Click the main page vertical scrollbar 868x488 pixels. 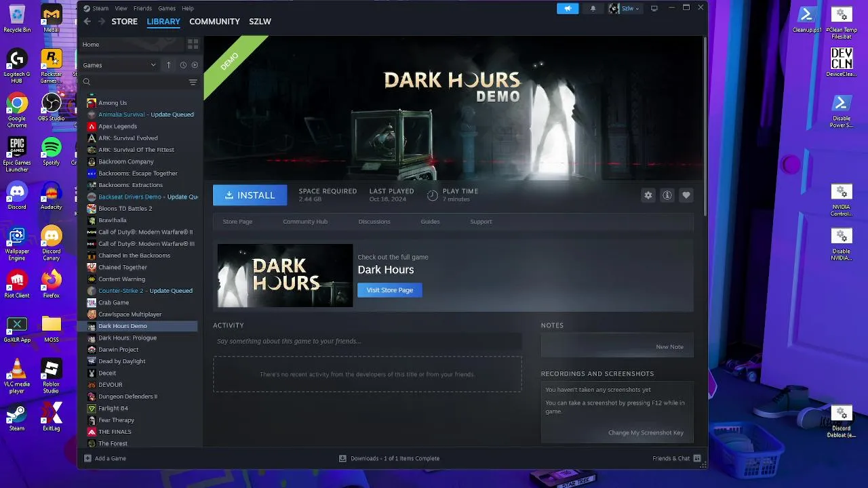point(705,125)
